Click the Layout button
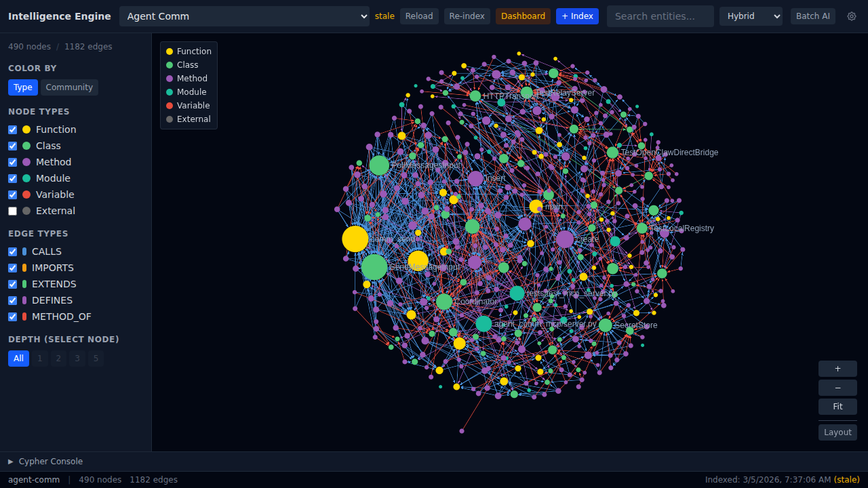868x488 pixels. 837,432
